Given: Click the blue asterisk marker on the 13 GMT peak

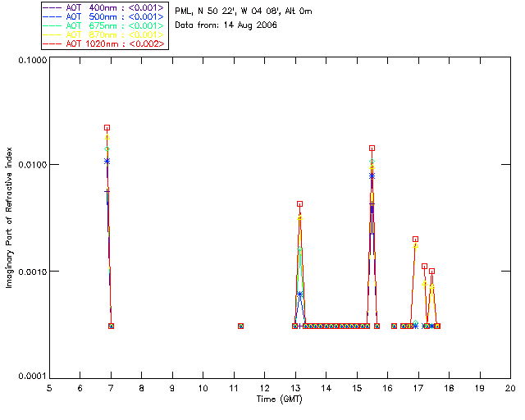Looking at the screenshot, I should [x=299, y=294].
